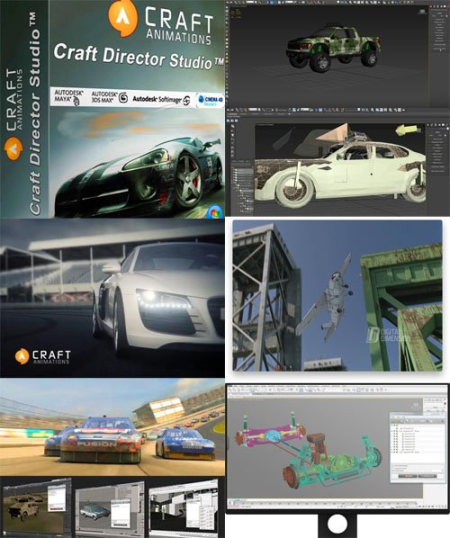Select the camouflage pickup truck model
Image resolution: width=450 pixels, height=538 pixels.
point(333,47)
